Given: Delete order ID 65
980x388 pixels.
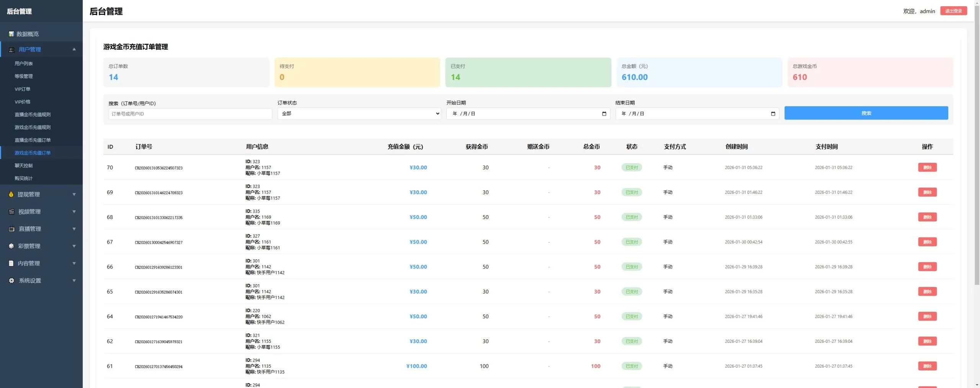Looking at the screenshot, I should point(927,291).
